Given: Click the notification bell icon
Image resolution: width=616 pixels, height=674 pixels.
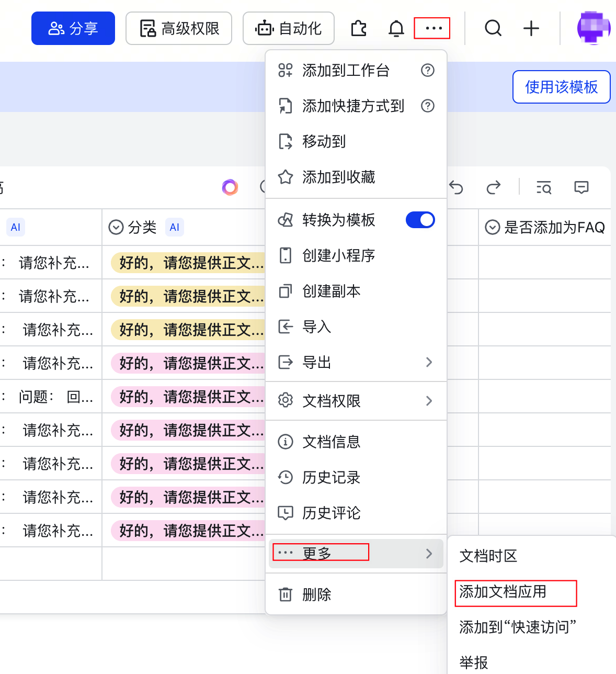Looking at the screenshot, I should [x=396, y=28].
